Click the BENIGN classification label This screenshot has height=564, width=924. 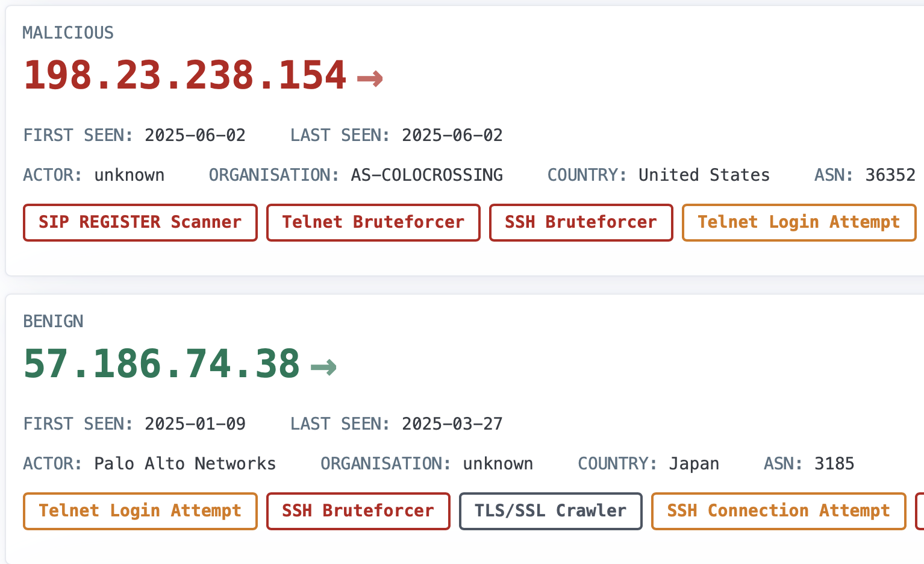tap(53, 321)
